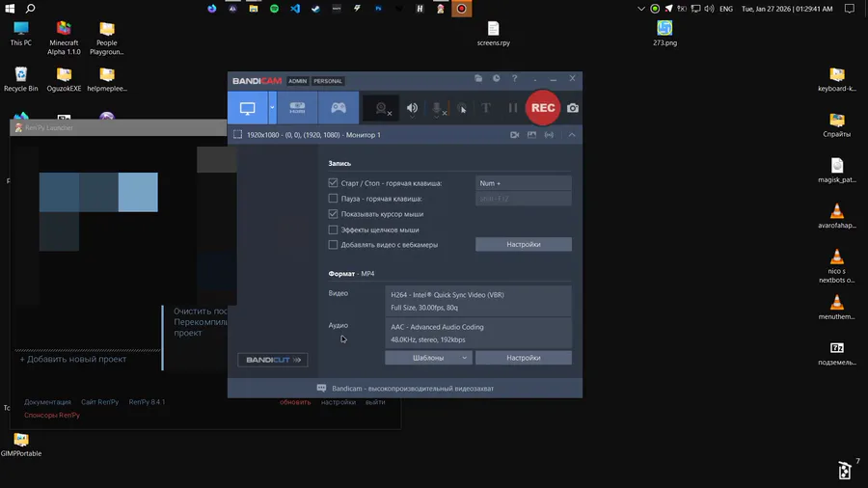This screenshot has width=868, height=488.
Task: Toggle Старт / Стоп hotkey checkbox
Action: [333, 182]
